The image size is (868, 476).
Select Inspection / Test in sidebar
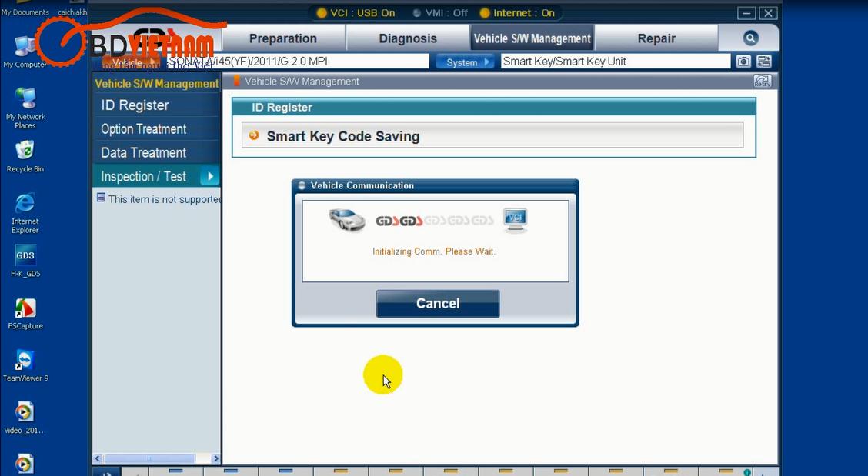(x=157, y=177)
